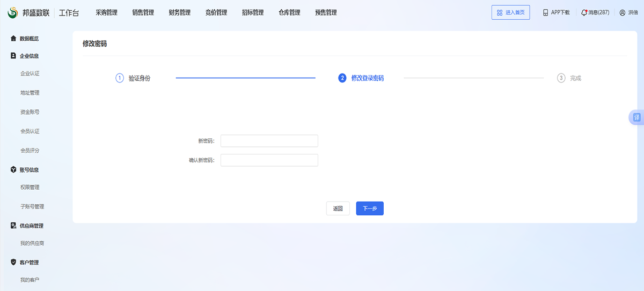Click the floating 译 translate icon

(636, 117)
